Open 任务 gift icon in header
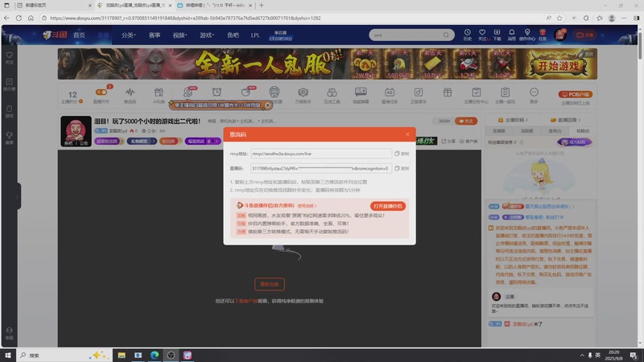The image size is (644, 362). (543, 35)
